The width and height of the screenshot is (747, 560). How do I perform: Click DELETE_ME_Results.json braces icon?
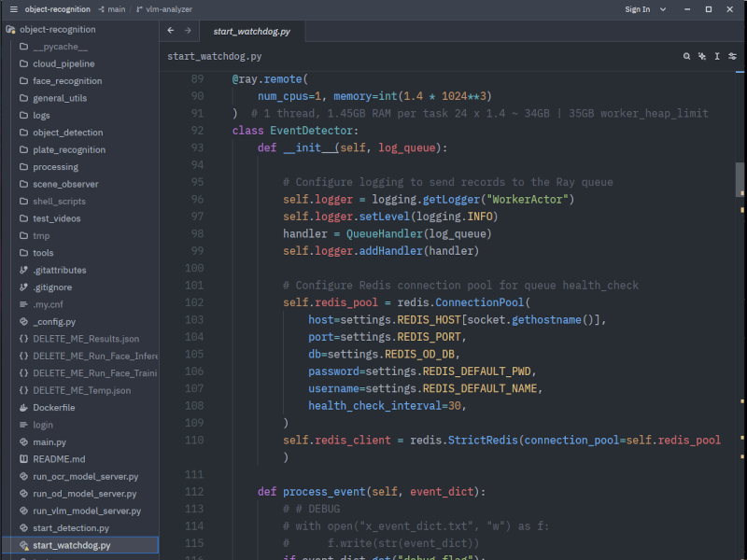pyautogui.click(x=23, y=339)
